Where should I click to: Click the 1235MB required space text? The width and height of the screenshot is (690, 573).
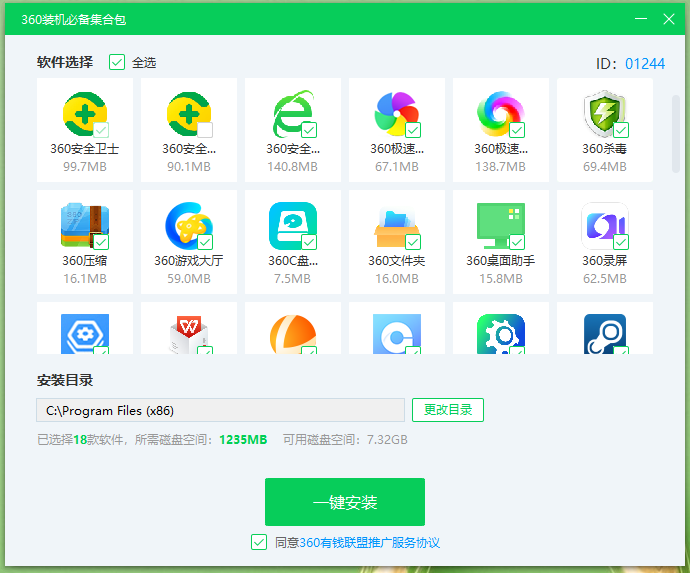tap(243, 440)
